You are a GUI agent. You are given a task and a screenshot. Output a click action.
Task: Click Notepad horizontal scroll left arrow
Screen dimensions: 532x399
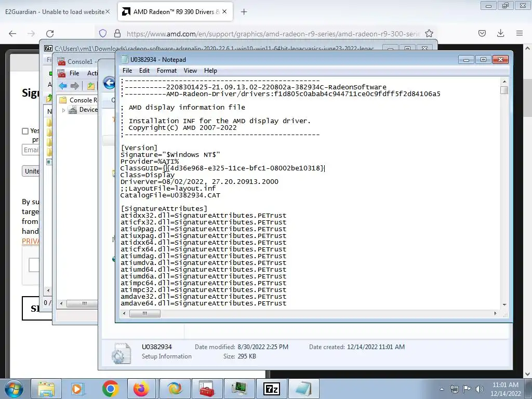click(x=124, y=313)
